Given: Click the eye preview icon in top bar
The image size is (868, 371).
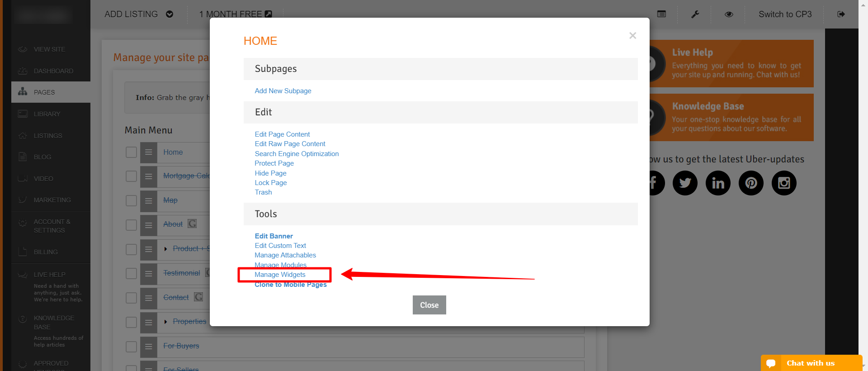Looking at the screenshot, I should tap(729, 14).
